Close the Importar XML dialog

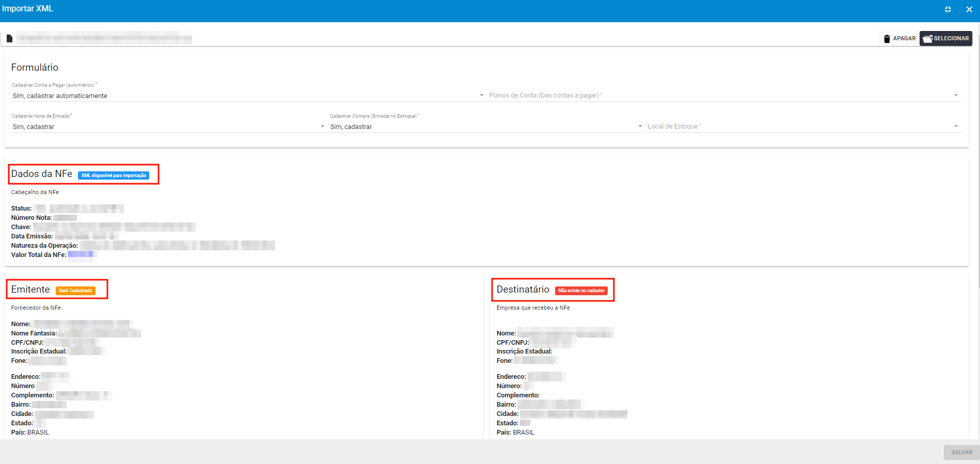click(969, 9)
